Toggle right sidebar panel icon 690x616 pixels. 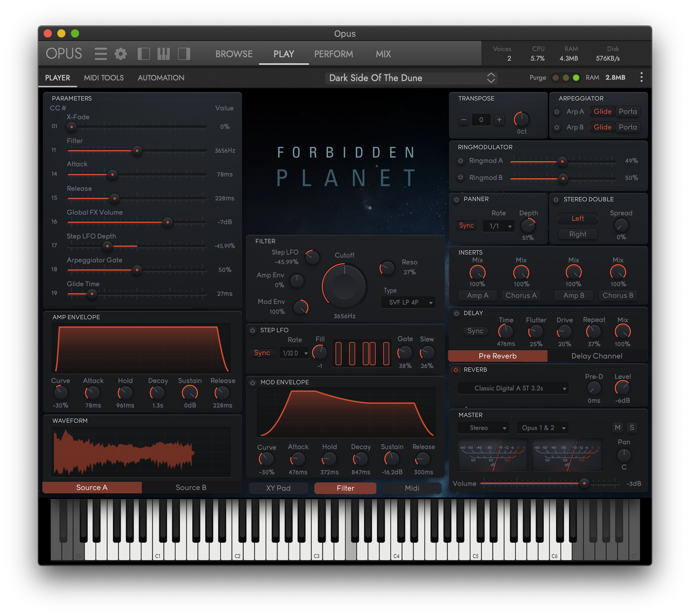(x=184, y=54)
